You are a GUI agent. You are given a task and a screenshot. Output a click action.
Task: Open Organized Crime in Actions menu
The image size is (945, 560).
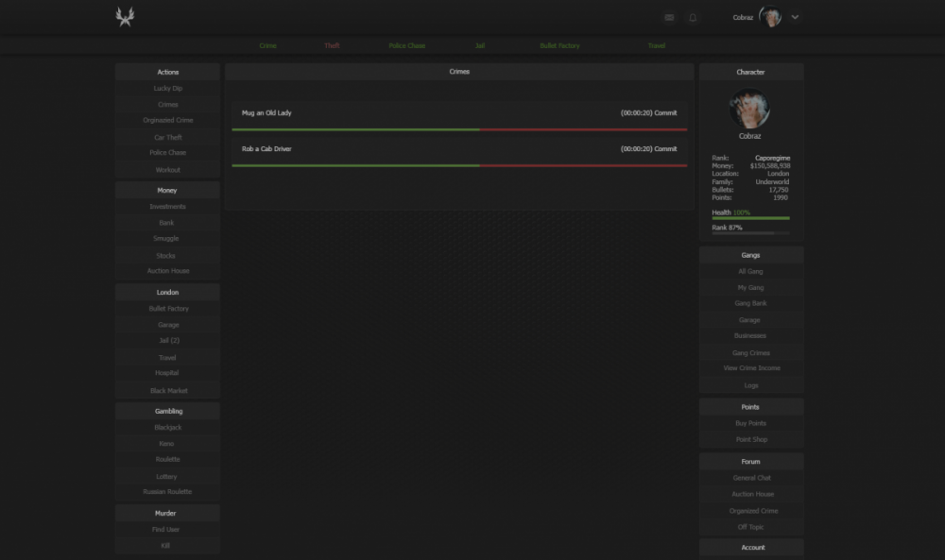(x=167, y=121)
